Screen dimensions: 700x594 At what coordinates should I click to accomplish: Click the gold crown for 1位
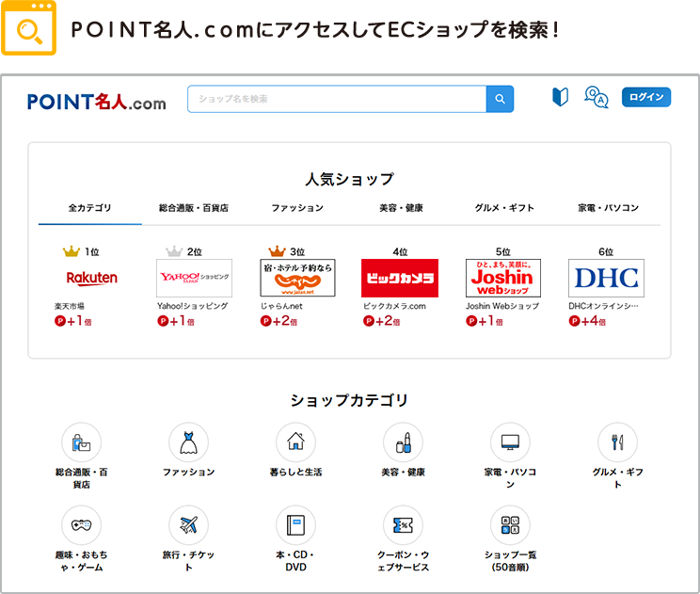tap(72, 251)
